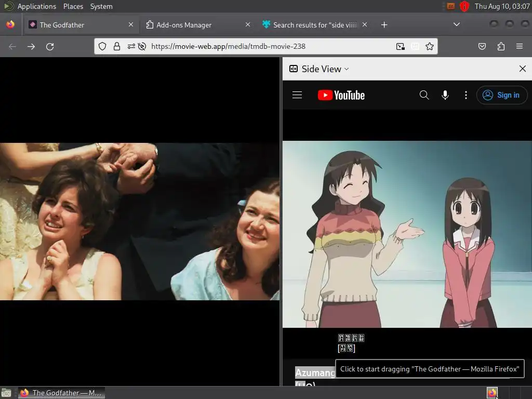Click the Firefox view pinned icon
The width and height of the screenshot is (532, 399).
(x=10, y=25)
